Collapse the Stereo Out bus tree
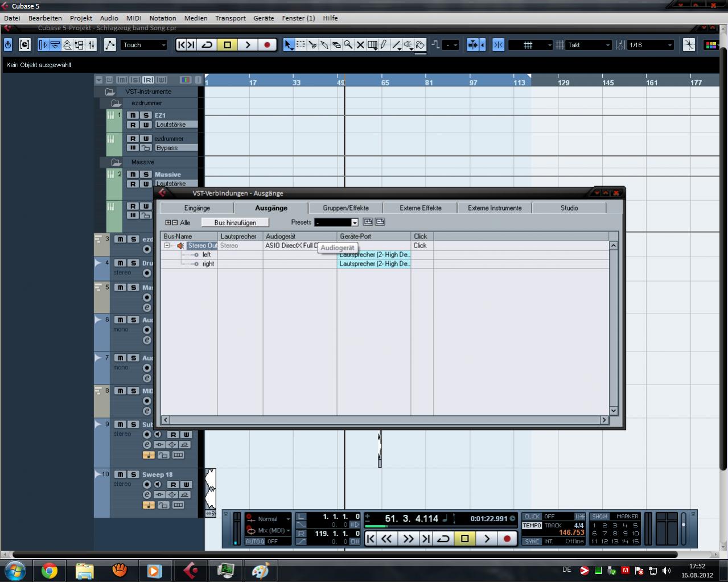The image size is (728, 582). pyautogui.click(x=167, y=246)
